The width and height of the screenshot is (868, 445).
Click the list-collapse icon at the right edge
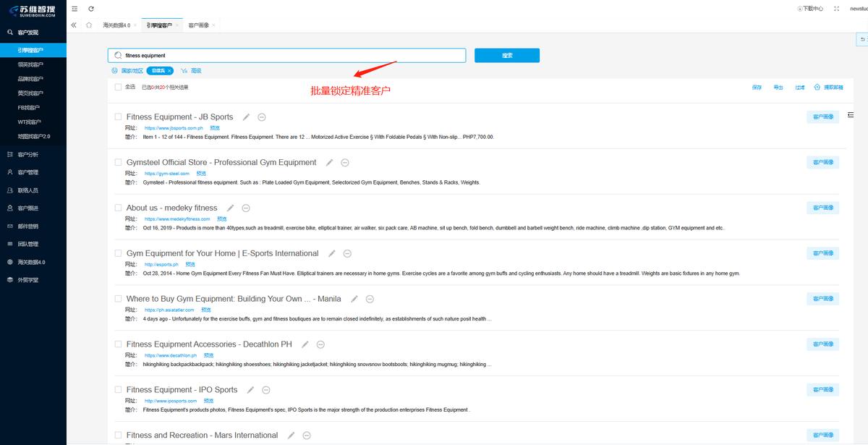[x=851, y=115]
